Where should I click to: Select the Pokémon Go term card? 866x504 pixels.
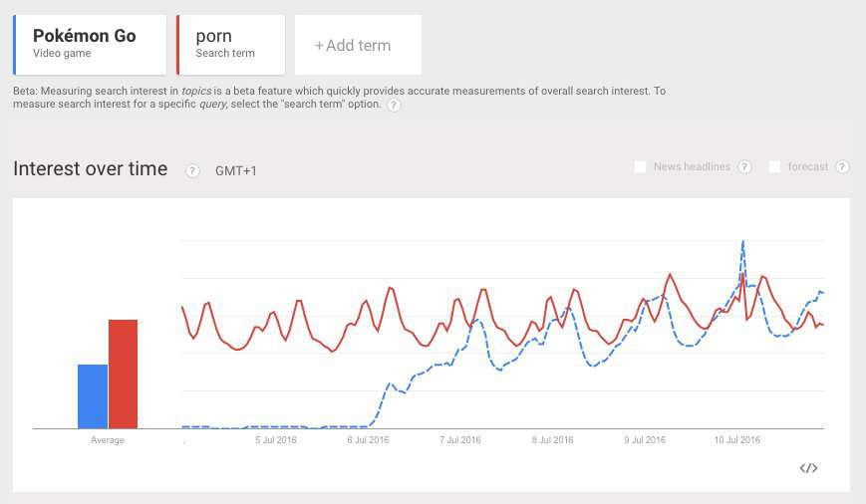(90, 45)
